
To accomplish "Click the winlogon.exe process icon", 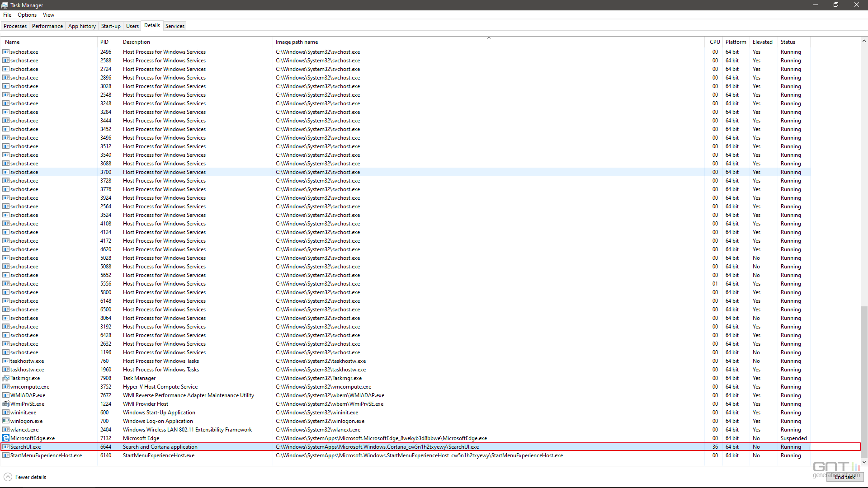I will pos(6,421).
